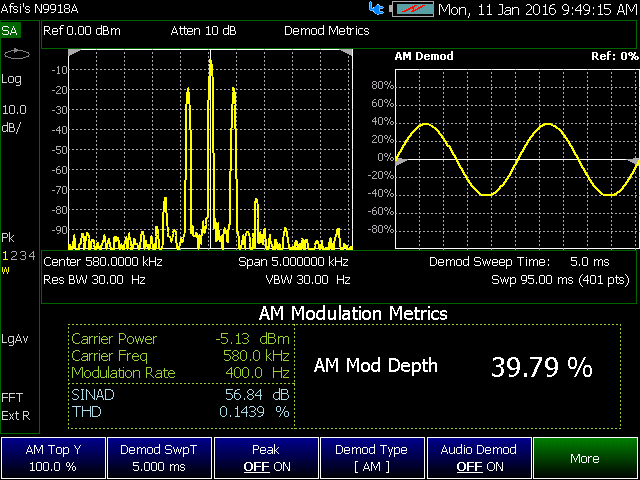Select trace number 3 indicator
This screenshot has height=480, width=640.
click(x=22, y=256)
